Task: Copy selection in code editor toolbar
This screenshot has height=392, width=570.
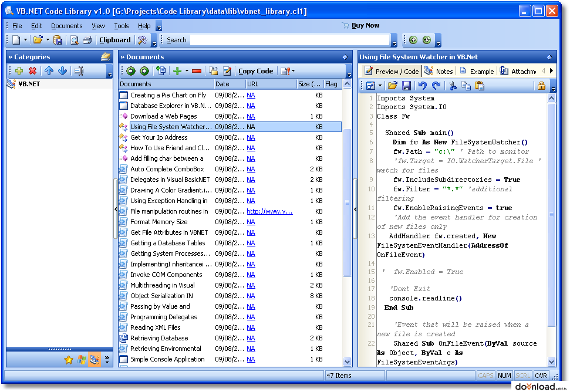Action: pyautogui.click(x=466, y=86)
